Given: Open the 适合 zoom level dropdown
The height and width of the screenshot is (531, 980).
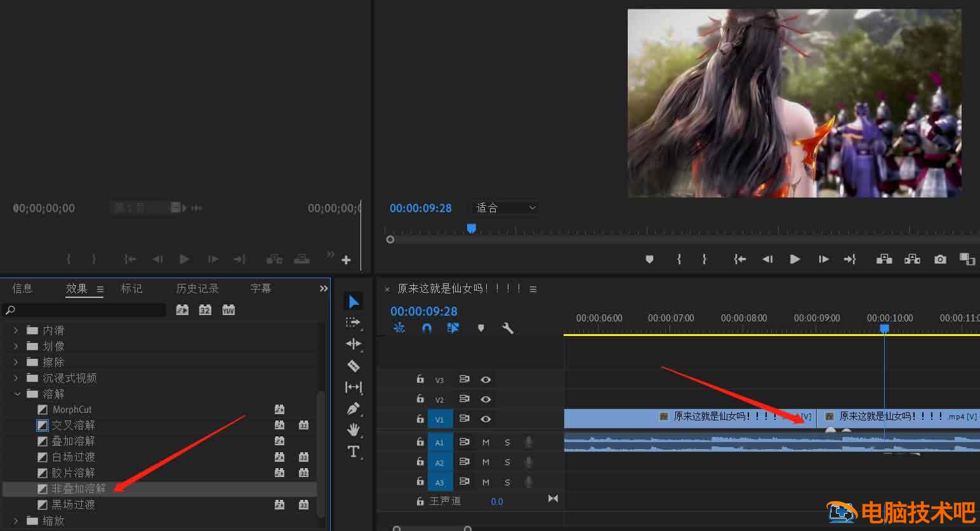Looking at the screenshot, I should coord(505,208).
